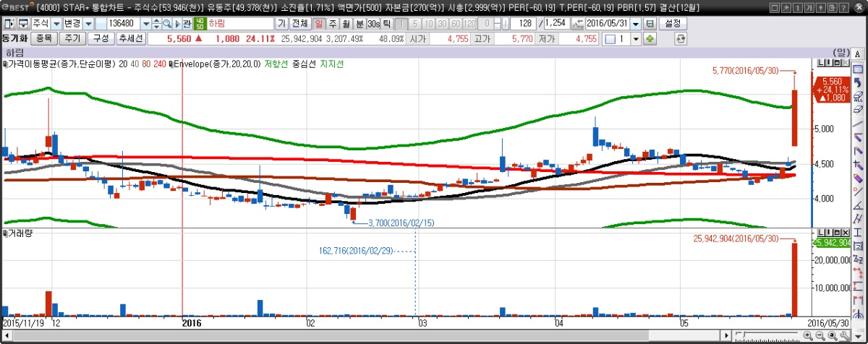Click the wrench settings icon at bottom right
Image resolution: width=868 pixels, height=344 pixels.
point(844,336)
